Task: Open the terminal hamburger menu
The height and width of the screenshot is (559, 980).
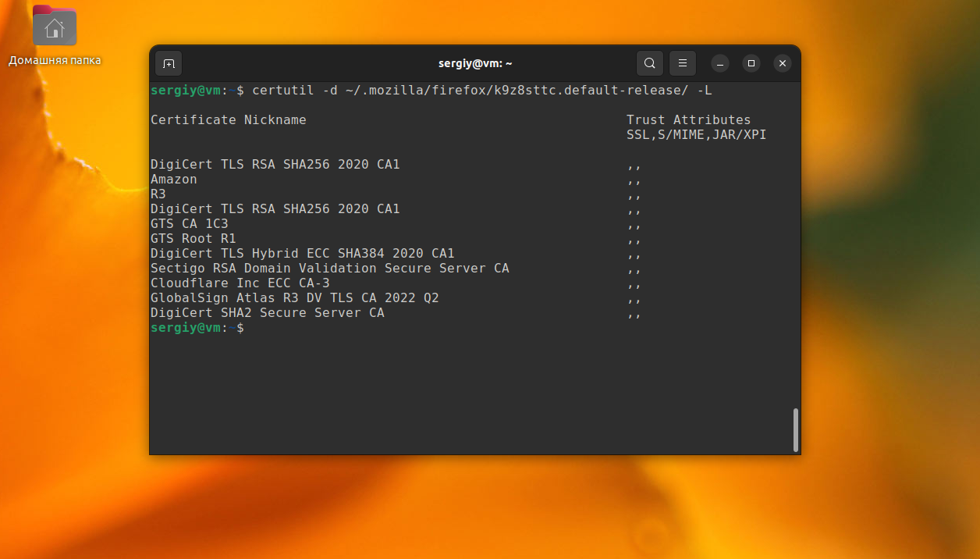Action: point(682,63)
